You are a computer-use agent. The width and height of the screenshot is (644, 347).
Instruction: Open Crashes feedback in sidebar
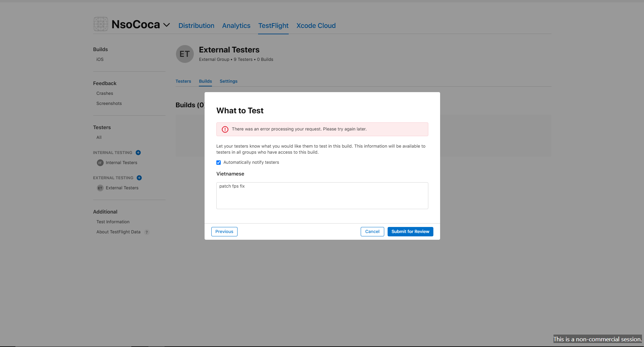105,93
